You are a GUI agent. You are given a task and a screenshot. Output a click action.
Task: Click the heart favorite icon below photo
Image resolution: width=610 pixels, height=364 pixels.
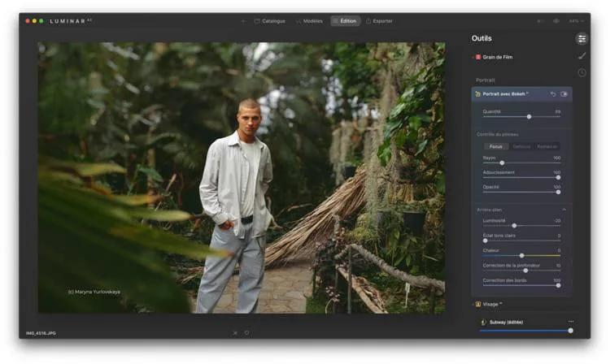[246, 332]
